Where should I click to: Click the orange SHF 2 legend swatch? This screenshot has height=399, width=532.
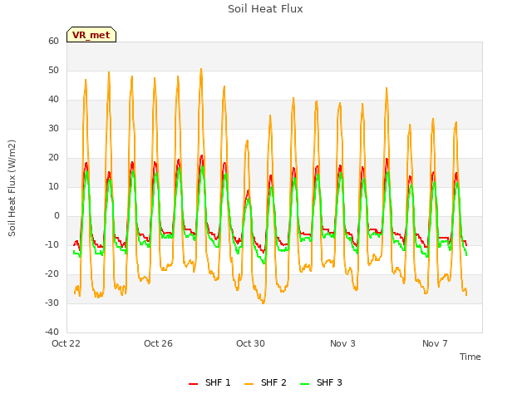[x=249, y=383]
